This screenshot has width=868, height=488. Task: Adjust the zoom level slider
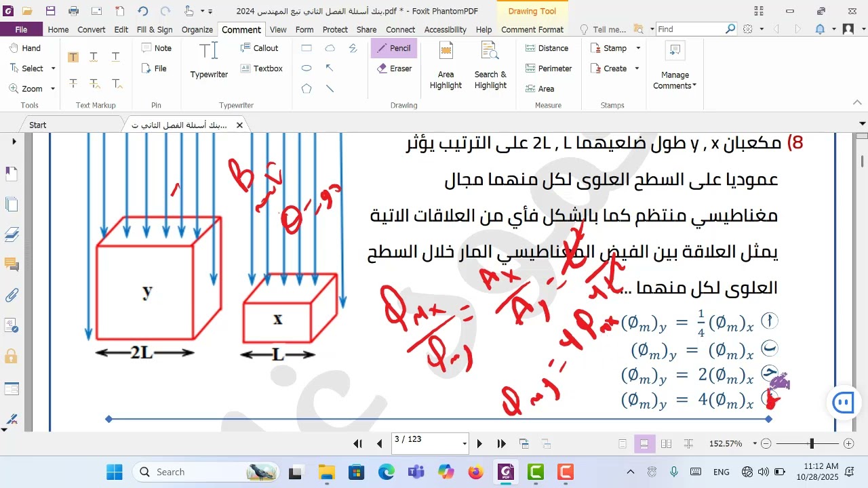(x=811, y=444)
